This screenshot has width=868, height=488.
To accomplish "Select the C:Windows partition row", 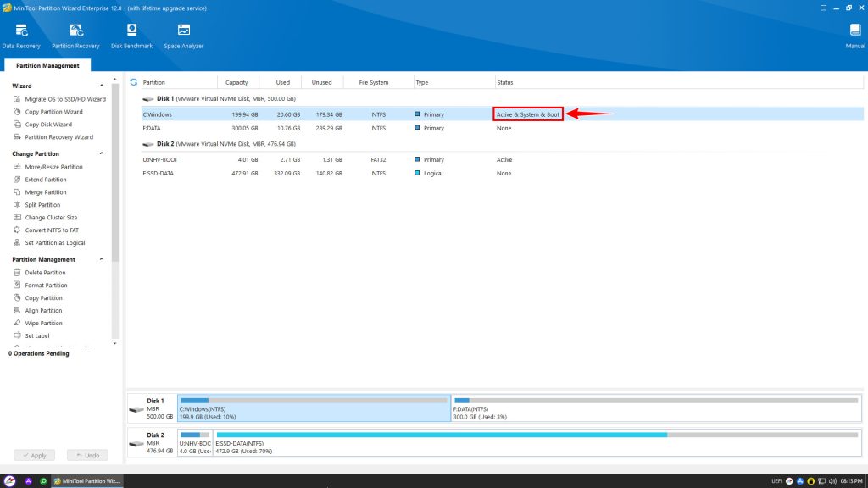I will tap(502, 114).
